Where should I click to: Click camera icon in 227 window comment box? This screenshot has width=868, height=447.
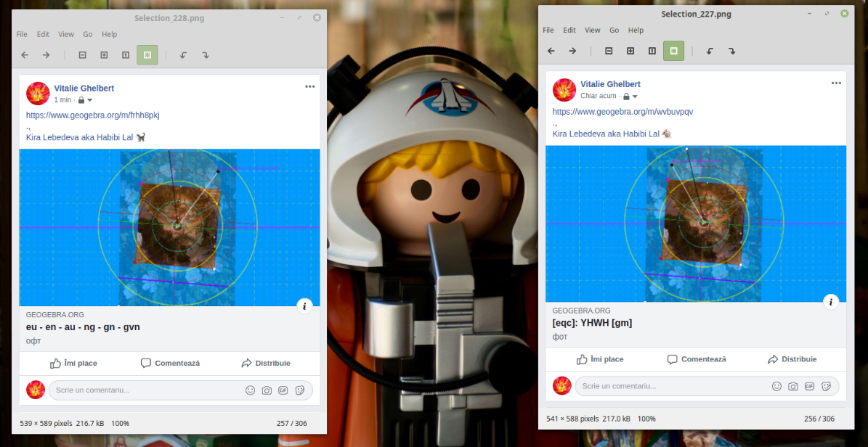click(x=793, y=386)
